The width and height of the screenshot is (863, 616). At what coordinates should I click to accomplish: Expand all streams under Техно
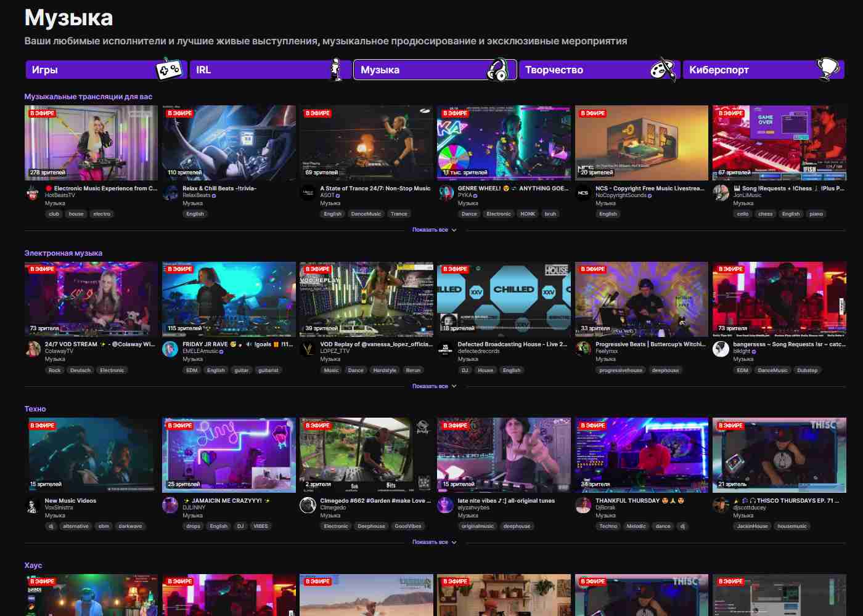(434, 542)
